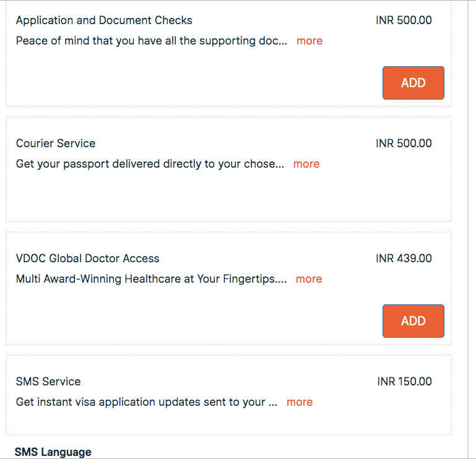The image size is (476, 459).
Task: Click the 'Get your passport delivered' description
Action: click(x=150, y=164)
